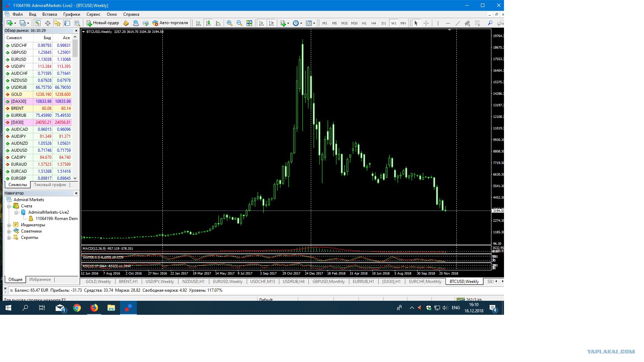Switch to the GOLD,Weekly chart tab
This screenshot has width=644, height=362.
[x=98, y=282]
